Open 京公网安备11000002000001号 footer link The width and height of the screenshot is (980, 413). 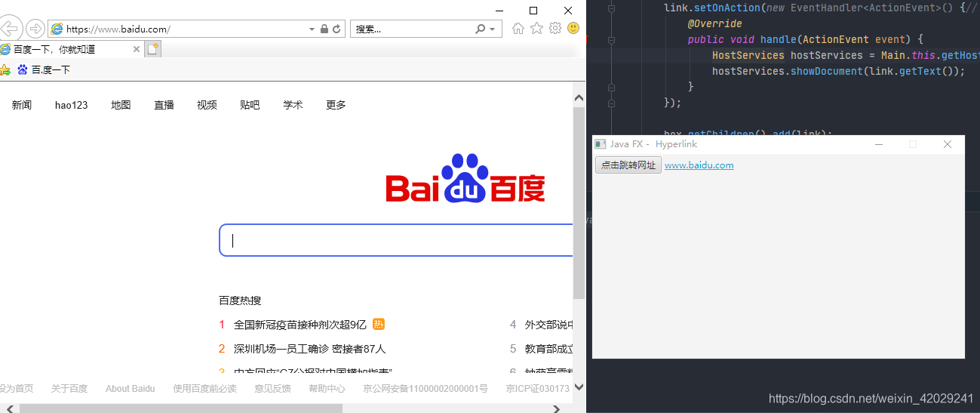[425, 389]
